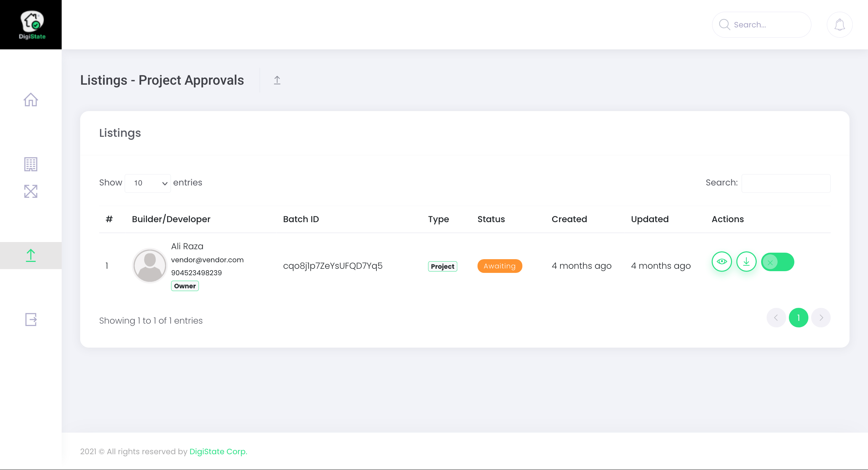Toggle the approval switch for Ali Raza
This screenshot has height=470, width=868.
tap(778, 262)
